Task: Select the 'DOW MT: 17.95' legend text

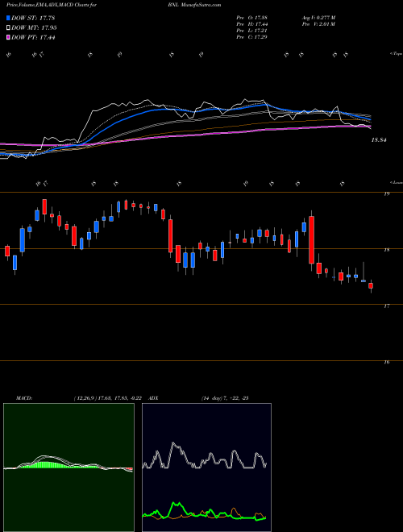Action: (x=34, y=28)
